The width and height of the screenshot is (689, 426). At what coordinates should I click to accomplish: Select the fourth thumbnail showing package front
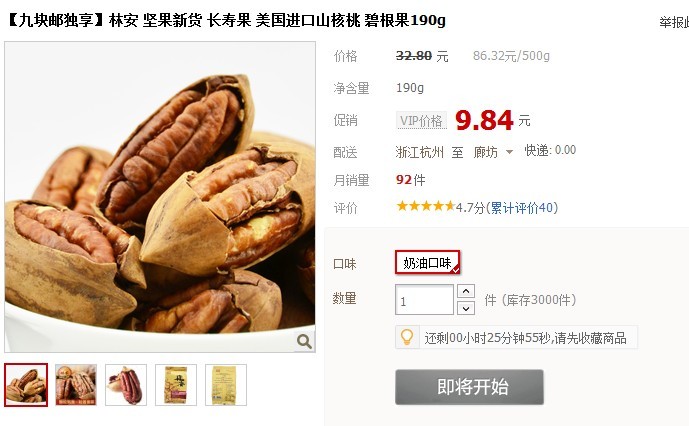[x=176, y=385]
